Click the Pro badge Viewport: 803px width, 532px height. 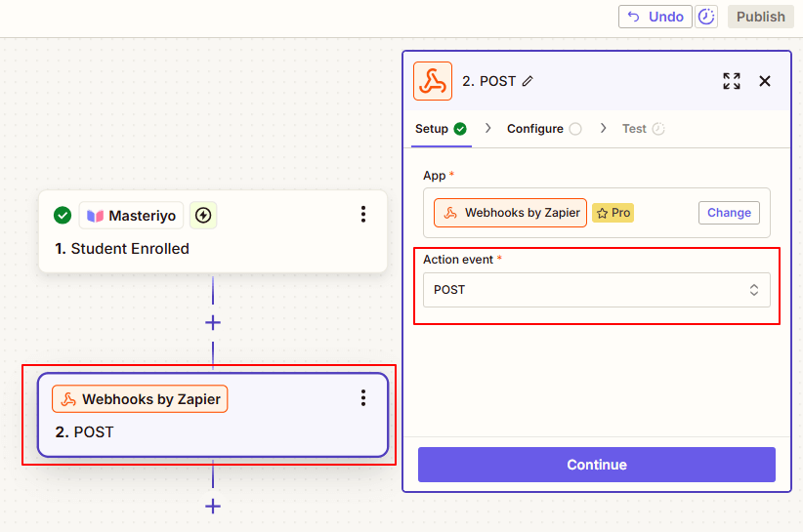click(613, 213)
